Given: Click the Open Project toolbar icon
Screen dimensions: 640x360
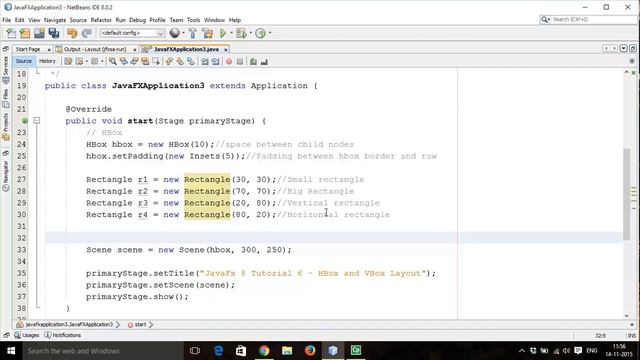Looking at the screenshot, I should tap(39, 33).
